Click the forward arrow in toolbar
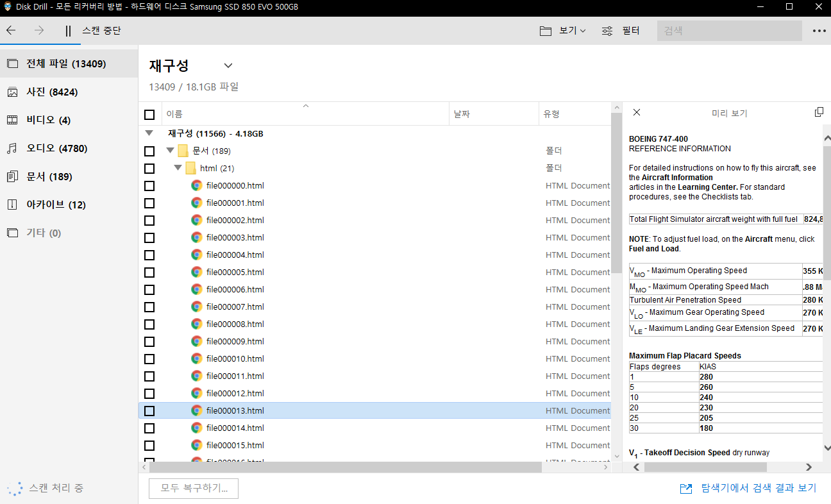The width and height of the screenshot is (831, 504). (39, 30)
